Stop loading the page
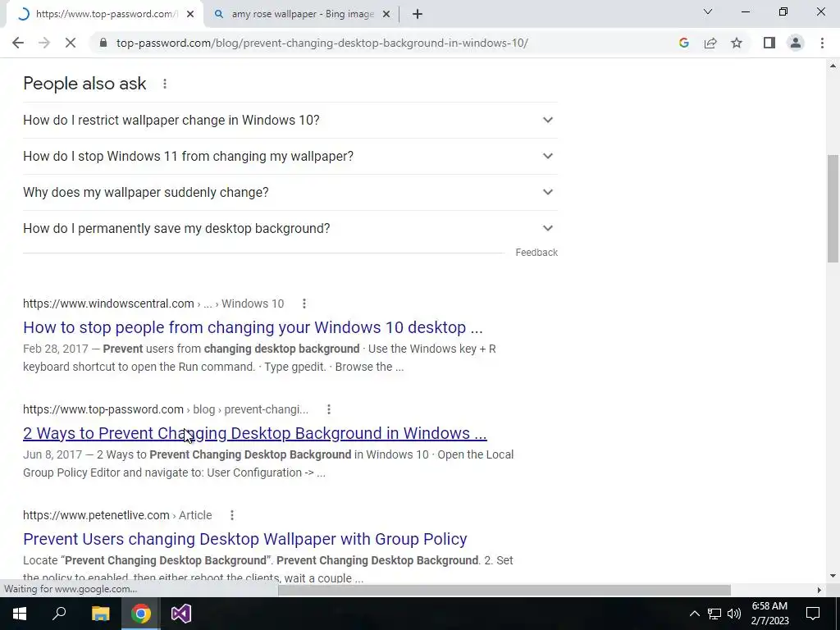The height and width of the screenshot is (630, 840). [71, 43]
